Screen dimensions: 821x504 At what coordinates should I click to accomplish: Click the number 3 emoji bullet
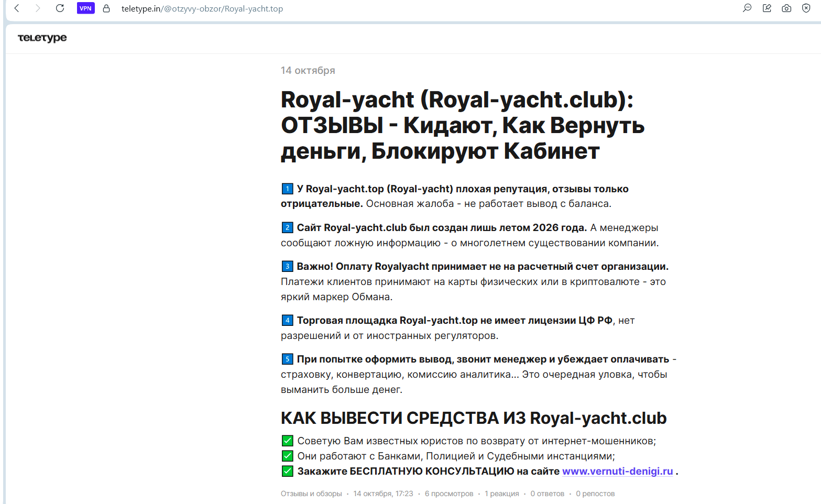click(287, 266)
